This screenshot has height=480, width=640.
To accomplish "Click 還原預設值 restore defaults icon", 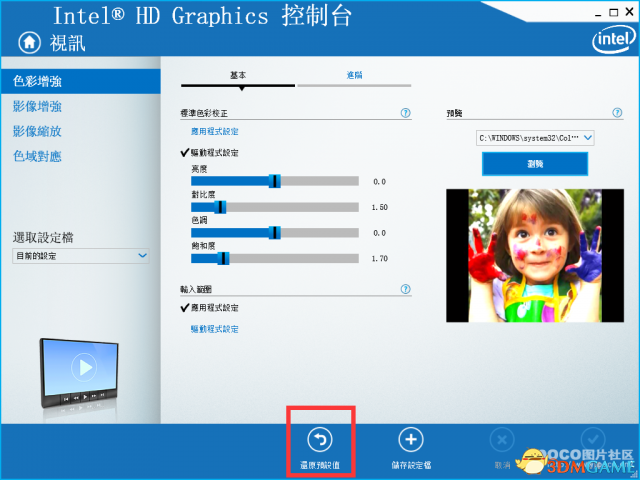I will (x=320, y=440).
